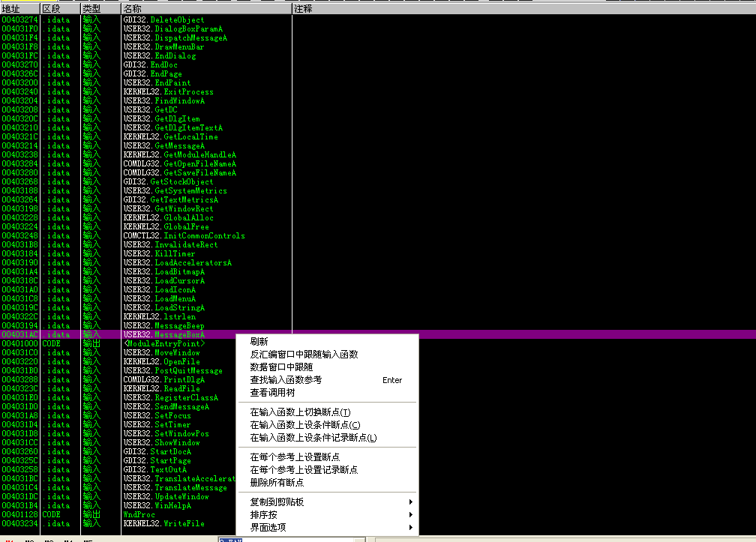Screen dimensions: 756x542
Task: Select 查找输入函数参考 menu entry
Action: 328,380
